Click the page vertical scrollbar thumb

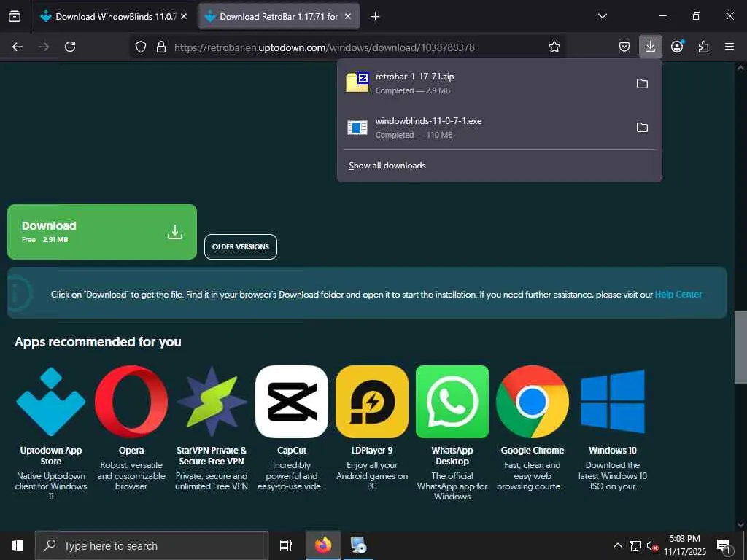pyautogui.click(x=740, y=347)
